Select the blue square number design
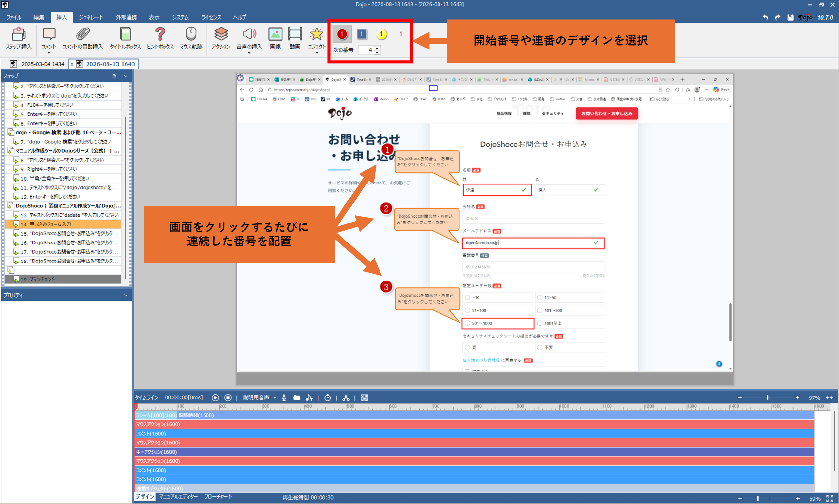Image resolution: width=839 pixels, height=504 pixels. tap(362, 34)
